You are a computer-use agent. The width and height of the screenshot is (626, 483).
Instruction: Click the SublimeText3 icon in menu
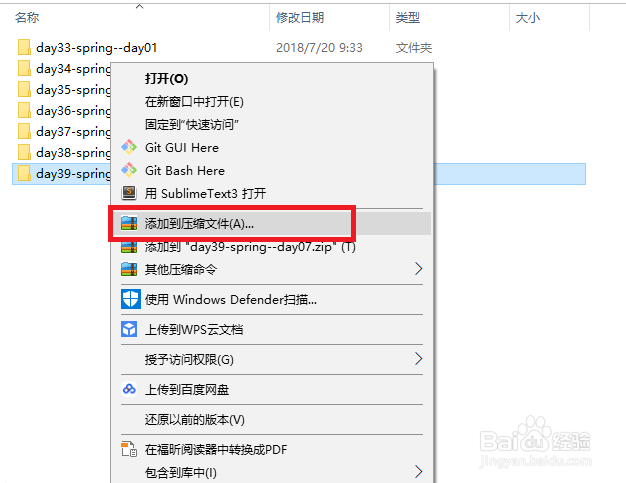[x=129, y=193]
